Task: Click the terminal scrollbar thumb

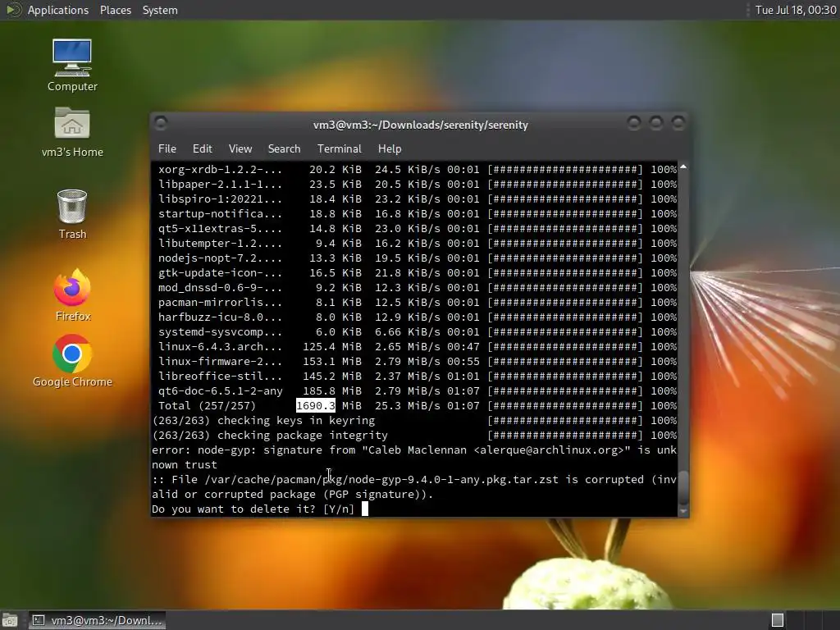Action: [x=683, y=487]
